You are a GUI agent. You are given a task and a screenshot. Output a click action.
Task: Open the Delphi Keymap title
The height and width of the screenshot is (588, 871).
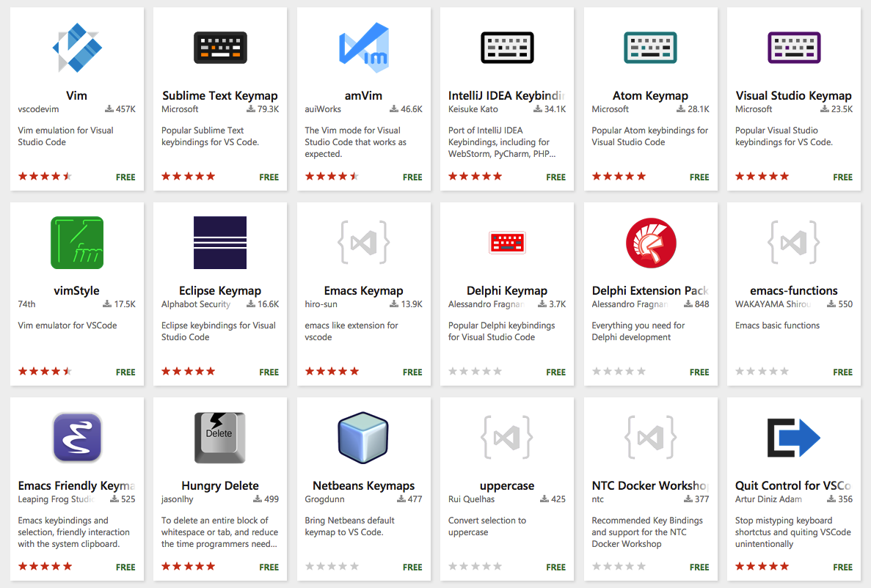(x=507, y=290)
